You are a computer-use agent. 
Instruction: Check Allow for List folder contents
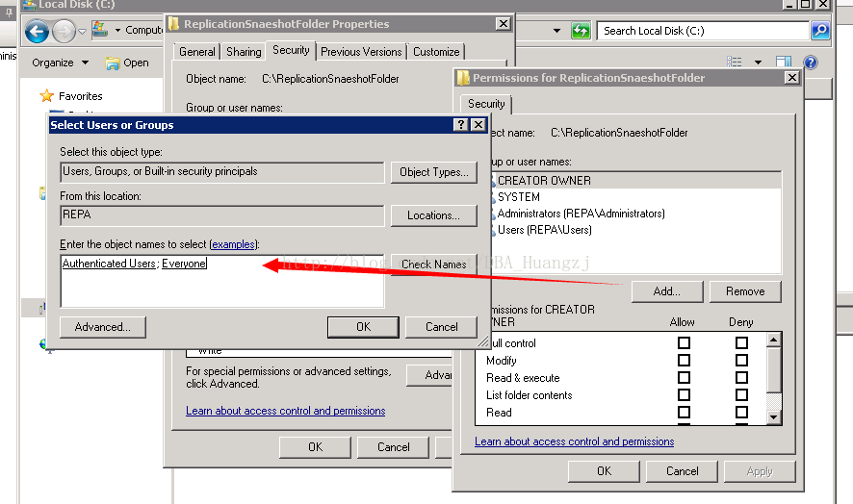tap(684, 394)
